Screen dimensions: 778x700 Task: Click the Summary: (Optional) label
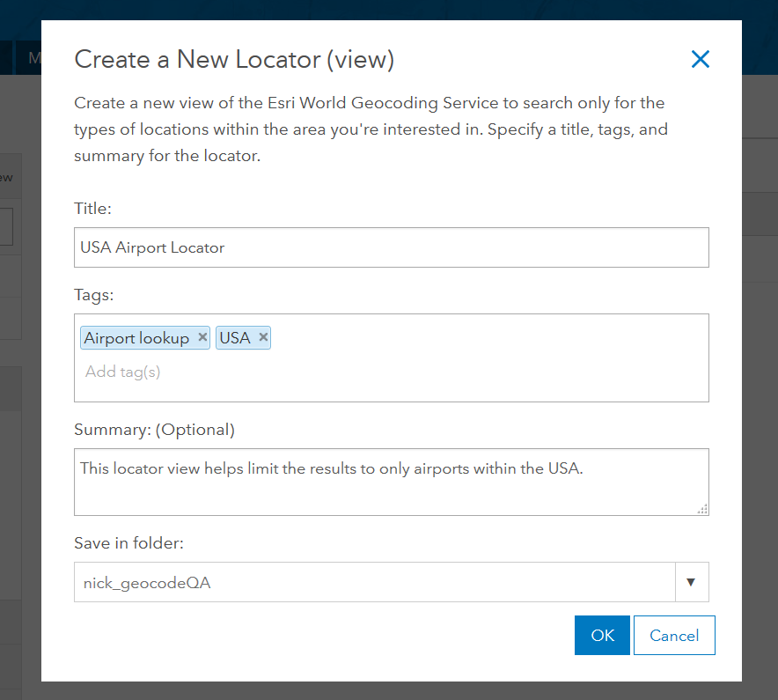(x=154, y=430)
